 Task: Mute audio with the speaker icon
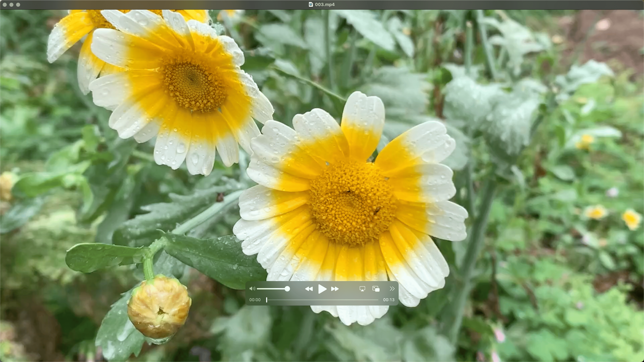pos(252,289)
